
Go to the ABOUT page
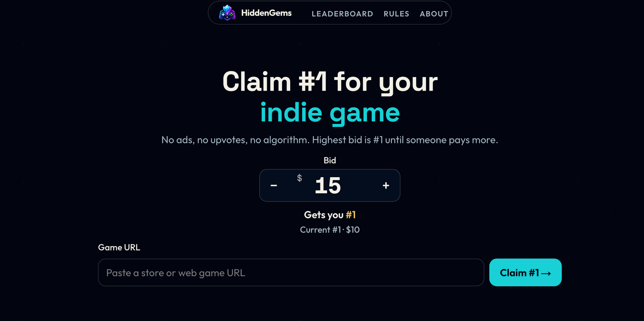coord(434,14)
